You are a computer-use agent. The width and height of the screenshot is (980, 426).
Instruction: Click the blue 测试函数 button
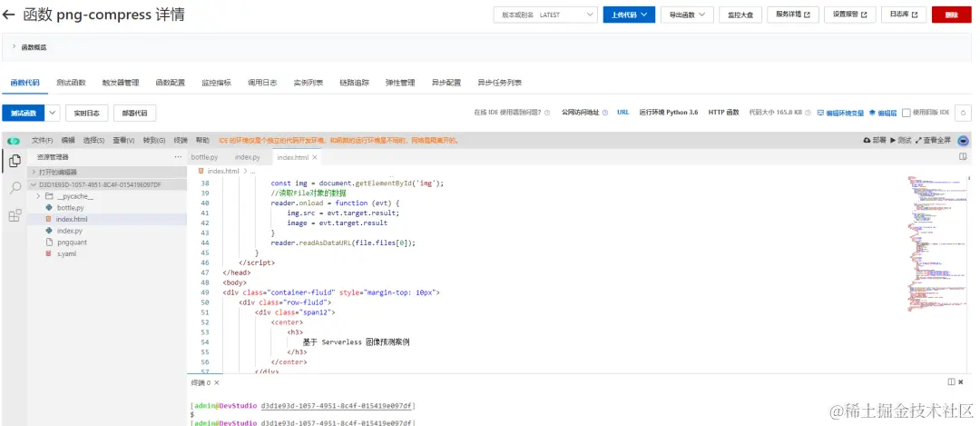tap(23, 113)
